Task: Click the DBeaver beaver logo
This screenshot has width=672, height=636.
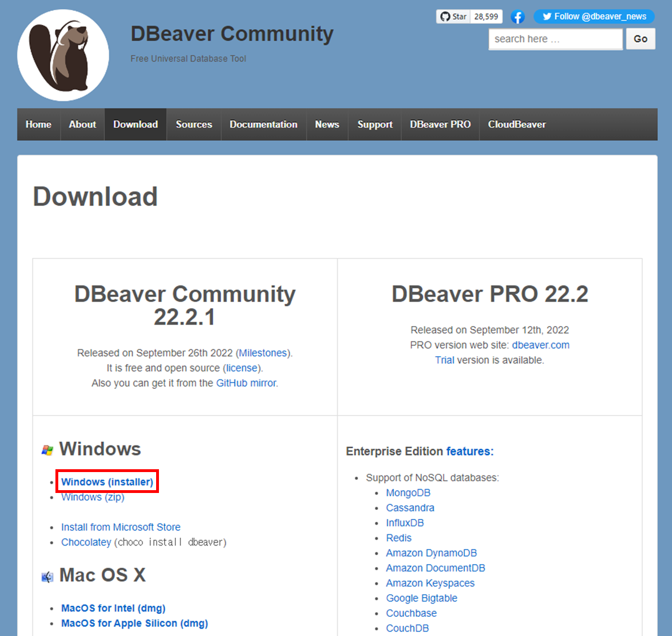Action: 63,55
